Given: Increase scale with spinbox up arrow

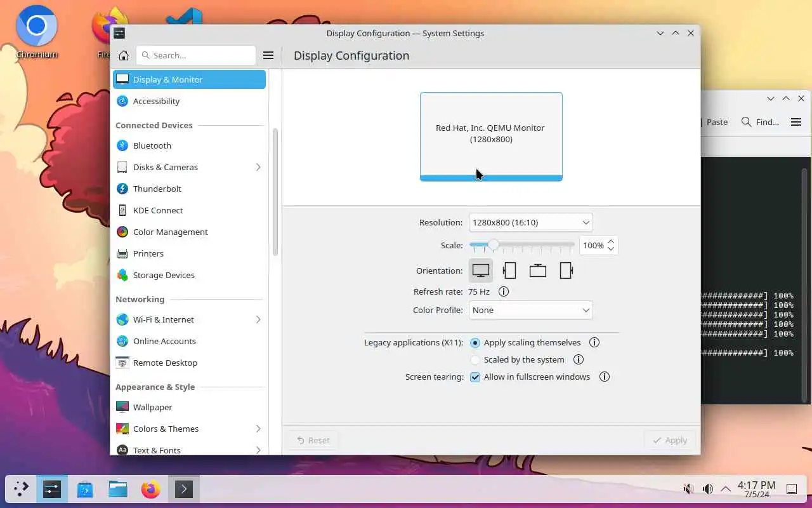Looking at the screenshot, I should click(x=611, y=241).
